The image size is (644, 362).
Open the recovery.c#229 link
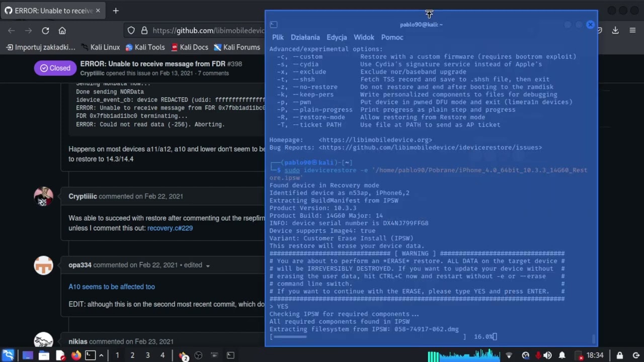(x=170, y=228)
